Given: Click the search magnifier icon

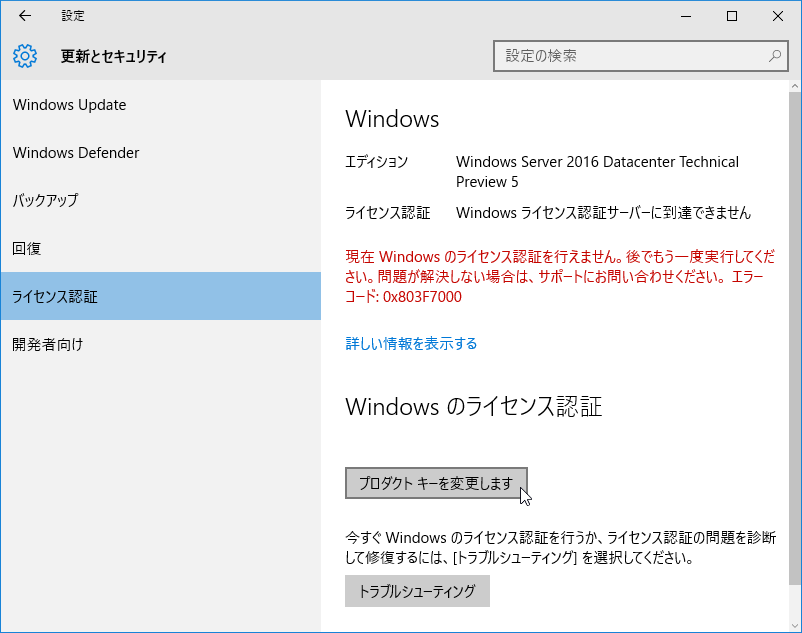Looking at the screenshot, I should [x=774, y=56].
